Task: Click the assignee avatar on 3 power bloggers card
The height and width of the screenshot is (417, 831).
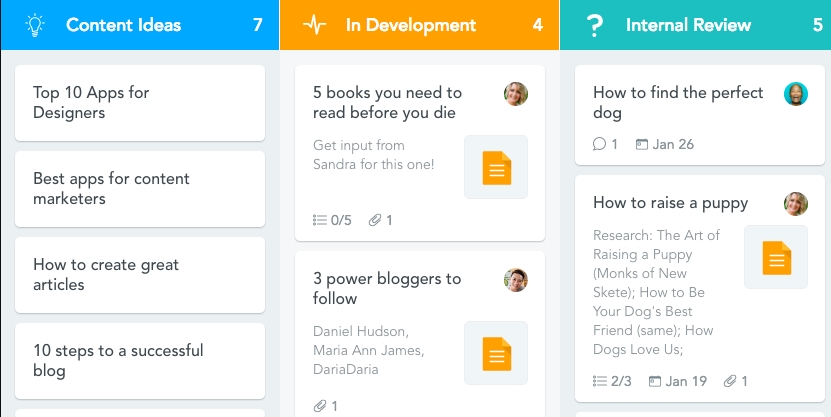Action: [516, 280]
